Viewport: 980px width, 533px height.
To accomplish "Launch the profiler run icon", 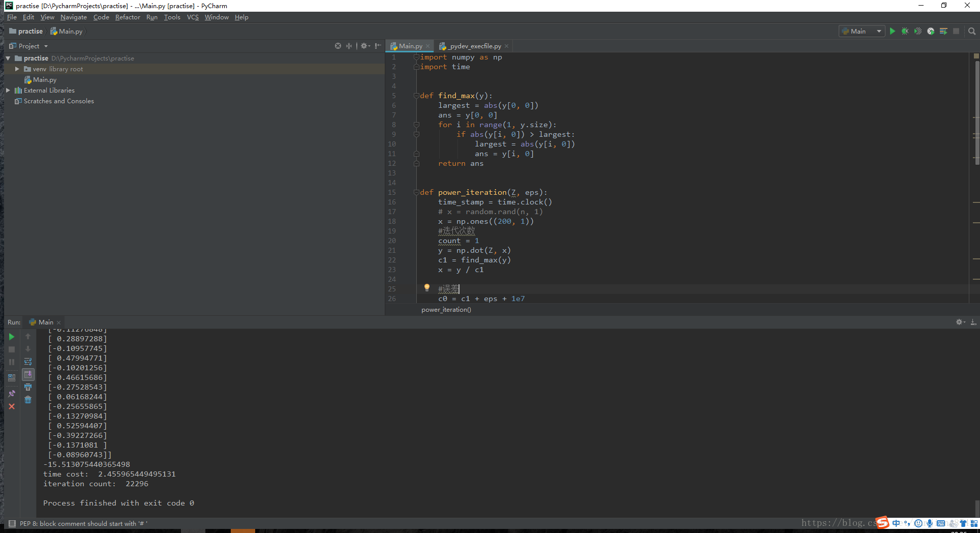I will 931,32.
